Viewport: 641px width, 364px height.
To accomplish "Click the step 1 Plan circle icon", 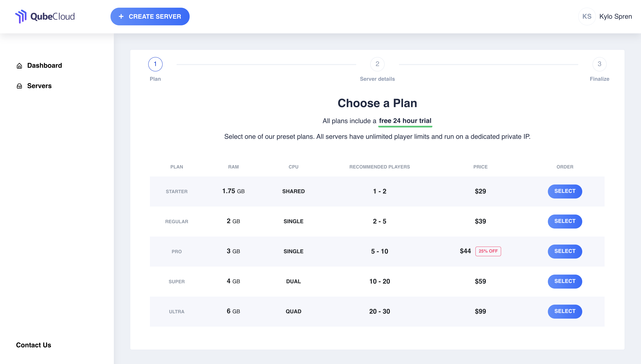I will tap(155, 65).
